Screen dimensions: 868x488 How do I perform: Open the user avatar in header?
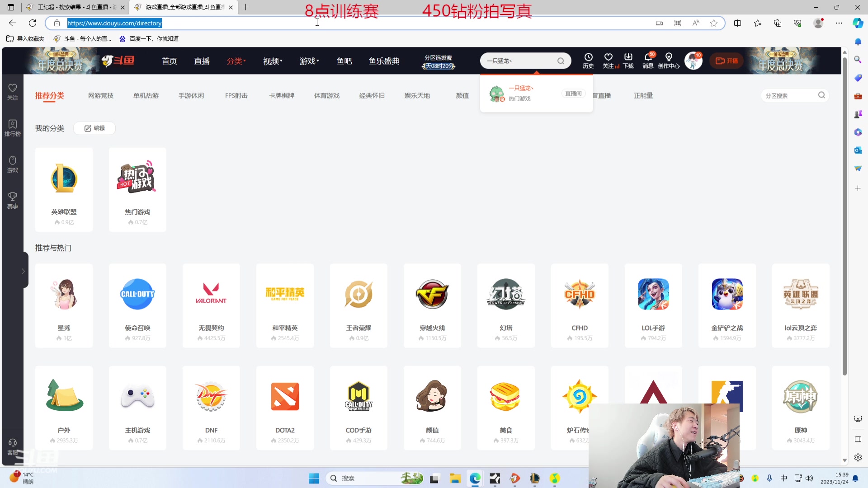point(693,61)
